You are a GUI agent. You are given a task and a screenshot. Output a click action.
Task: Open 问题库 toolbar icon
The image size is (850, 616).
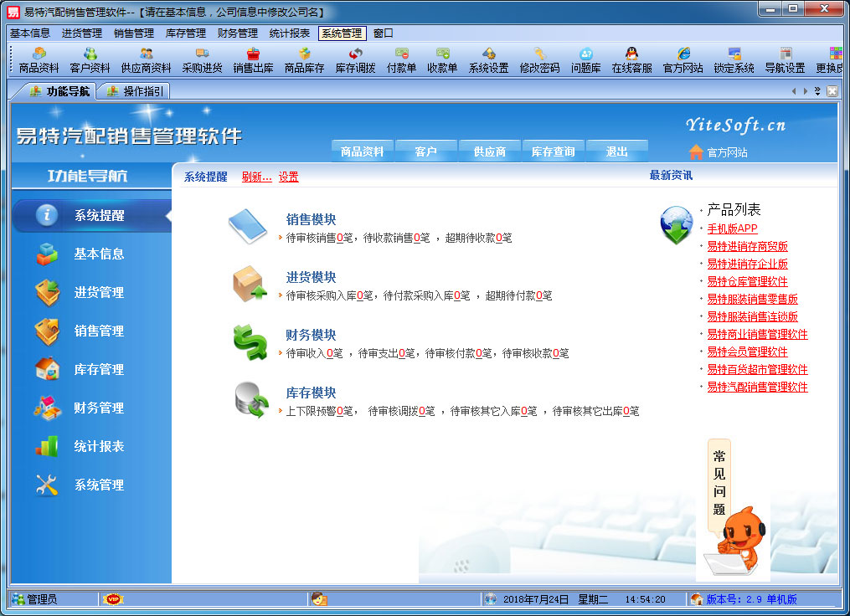586,60
